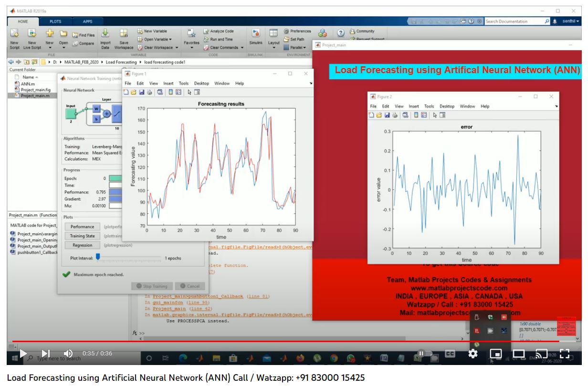The height and width of the screenshot is (386, 588).
Task: Click Training State plot button
Action: [82, 236]
